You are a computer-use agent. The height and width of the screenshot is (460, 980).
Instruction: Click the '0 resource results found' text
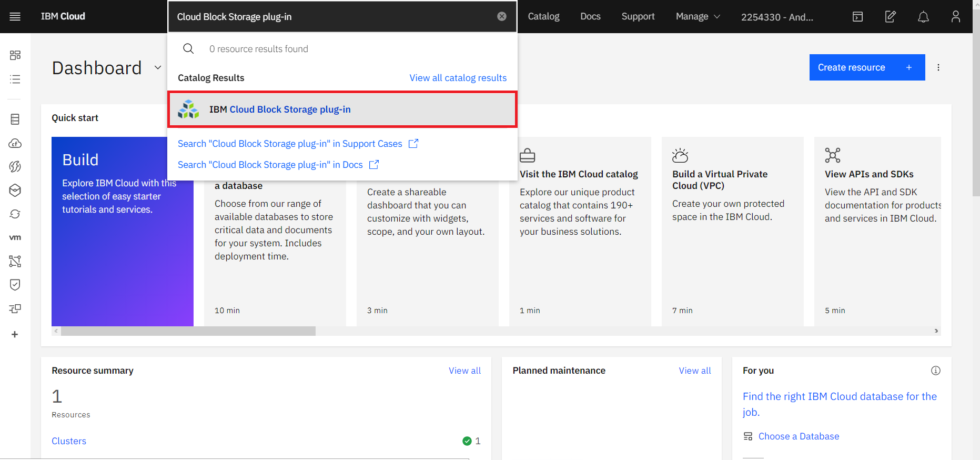(x=258, y=49)
